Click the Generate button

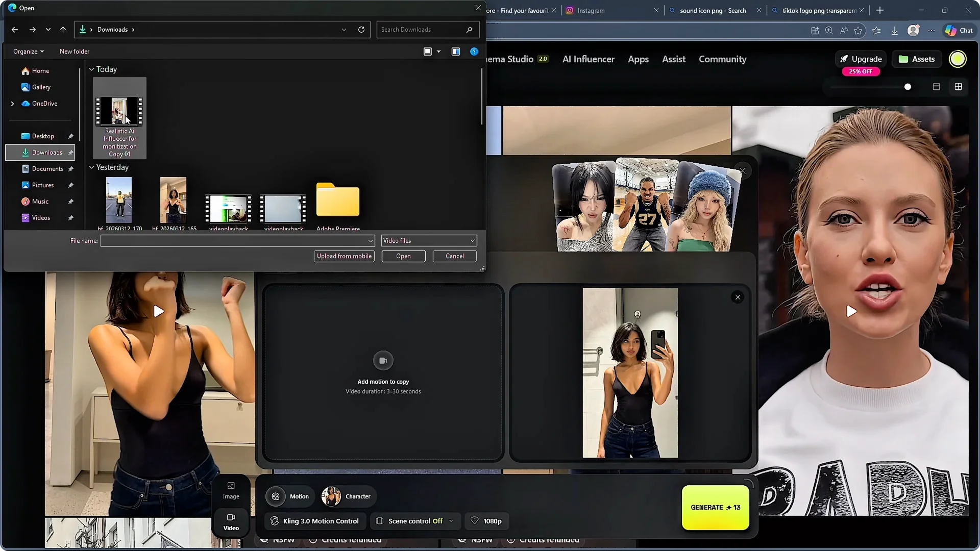pyautogui.click(x=715, y=507)
